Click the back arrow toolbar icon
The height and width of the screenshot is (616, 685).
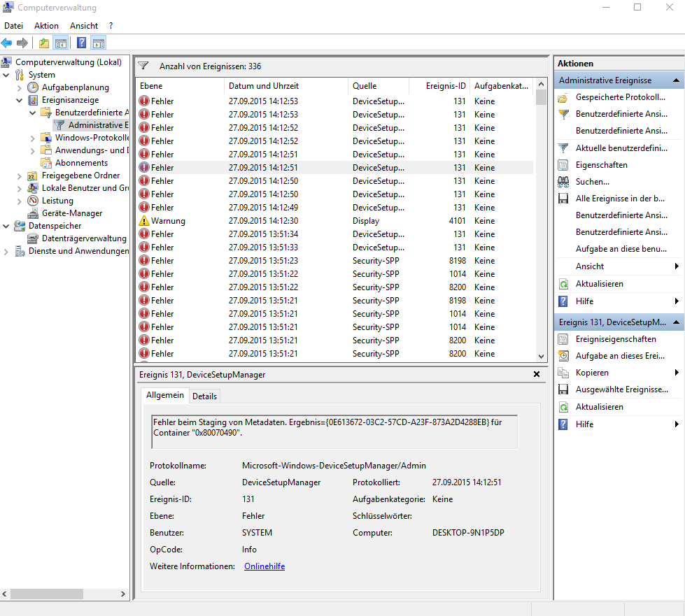6,43
